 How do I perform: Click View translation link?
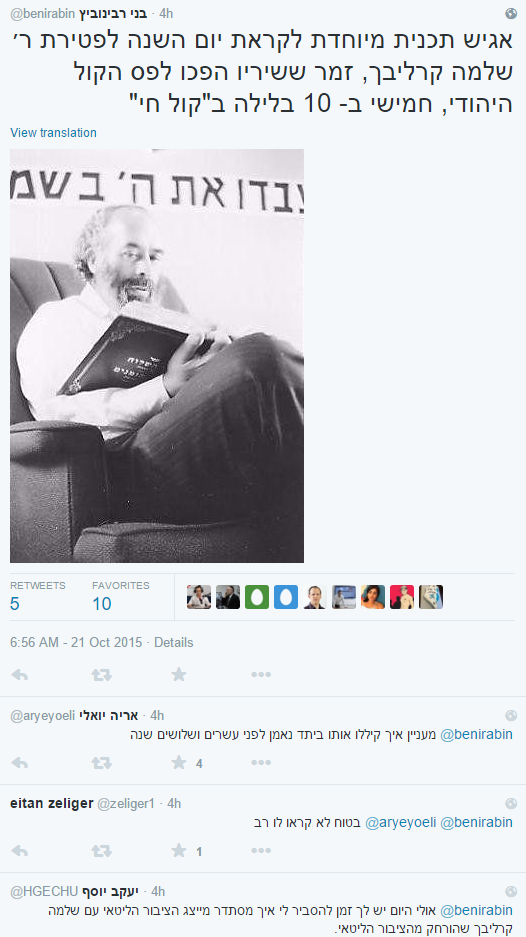(x=53, y=133)
